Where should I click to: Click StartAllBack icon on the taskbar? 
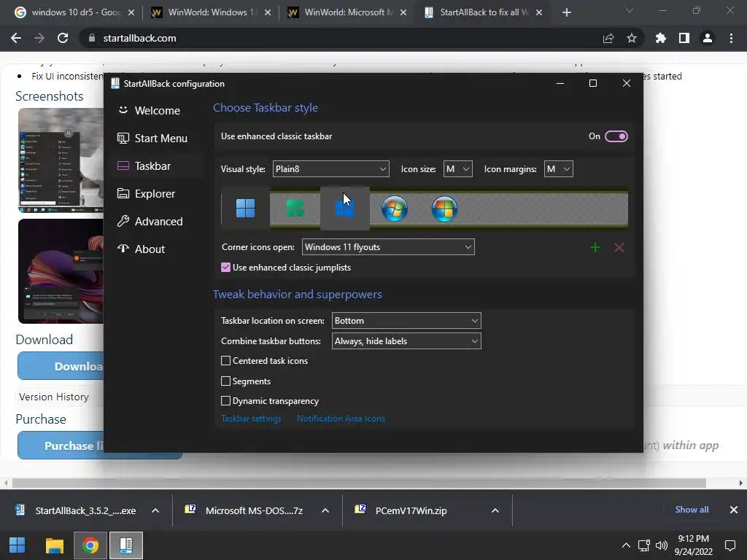click(x=126, y=545)
